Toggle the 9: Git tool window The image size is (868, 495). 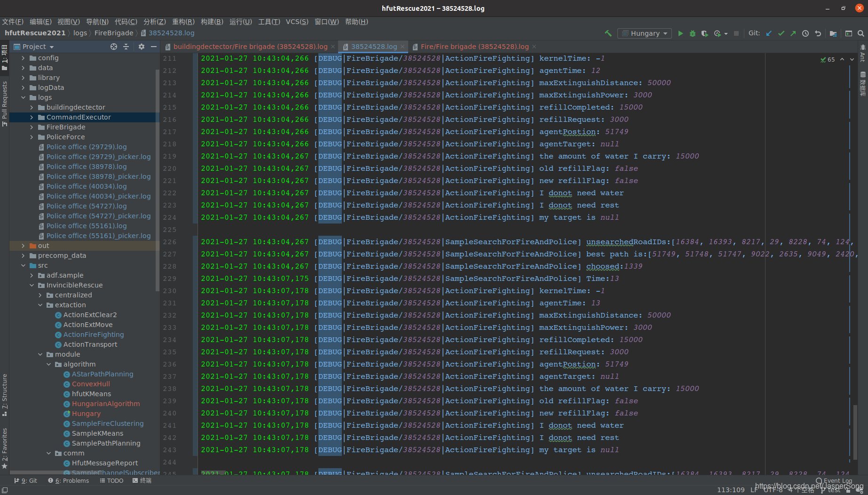click(25, 481)
